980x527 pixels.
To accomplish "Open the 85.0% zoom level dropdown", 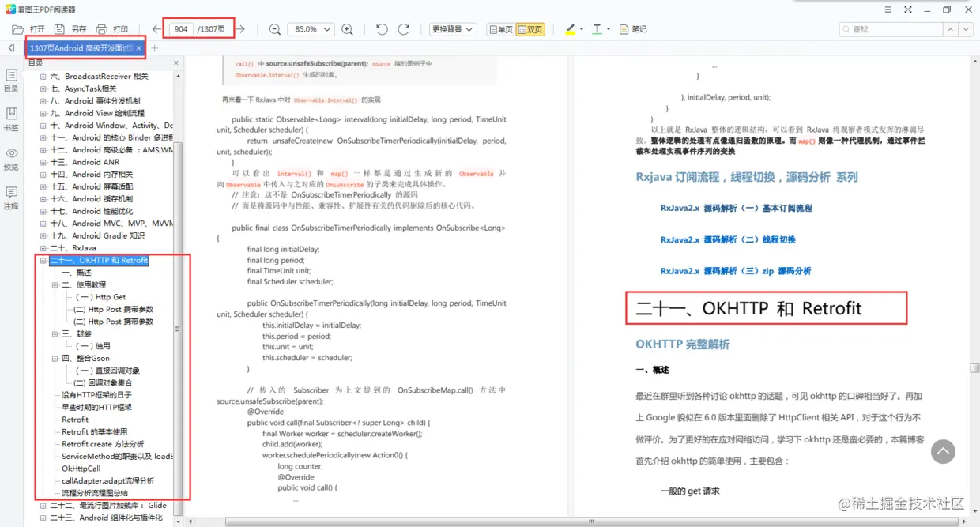I will [x=311, y=29].
